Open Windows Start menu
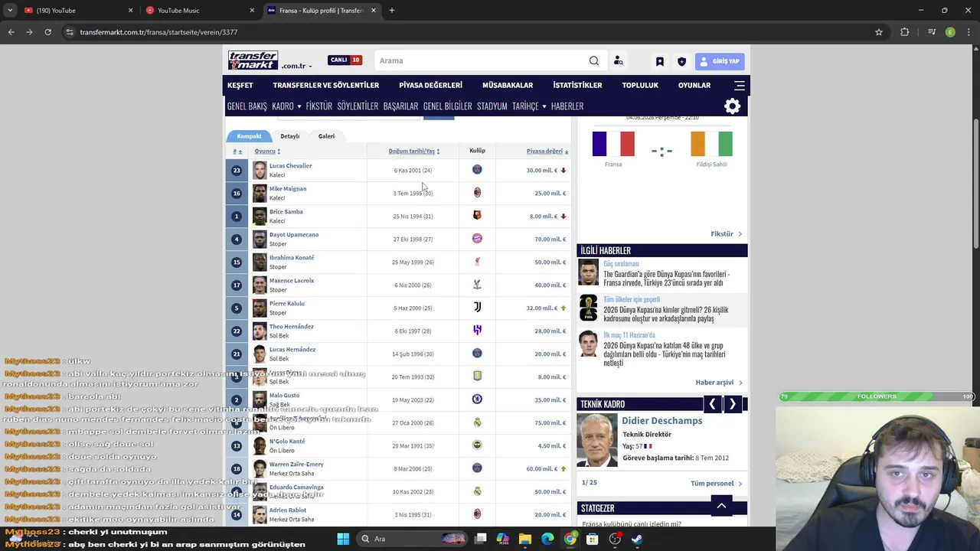980x551 pixels. pyautogui.click(x=343, y=539)
